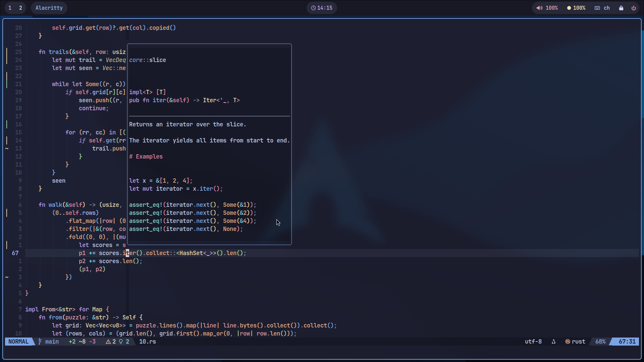
Task: Click the warning triangle diagnostics icon
Action: (x=108, y=342)
